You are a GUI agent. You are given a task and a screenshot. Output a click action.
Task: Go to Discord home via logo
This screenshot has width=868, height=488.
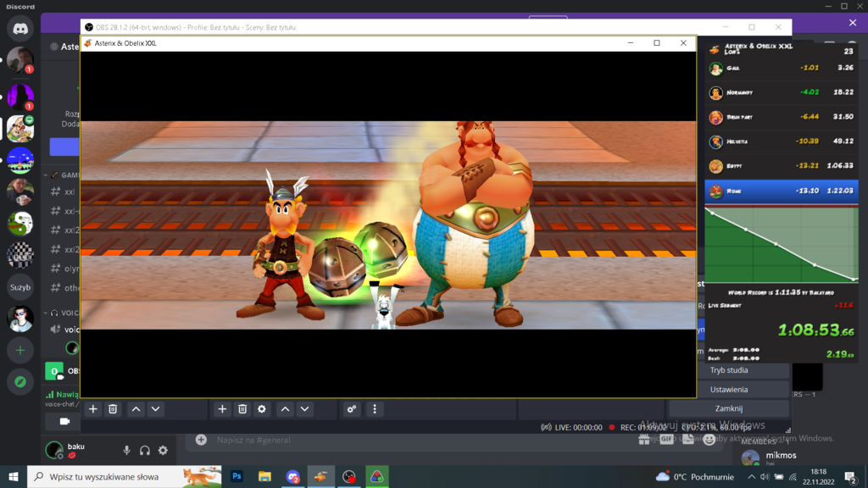20,28
